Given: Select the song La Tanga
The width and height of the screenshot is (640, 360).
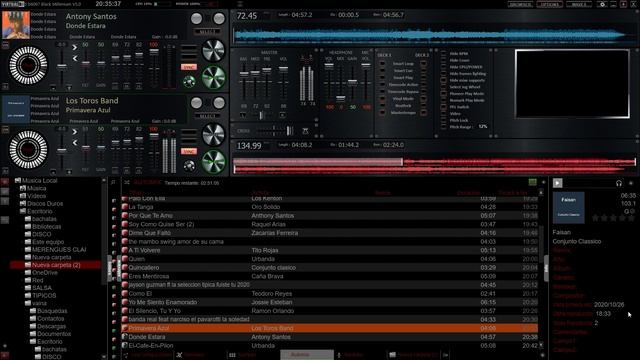Looking at the screenshot, I should (x=330, y=207).
